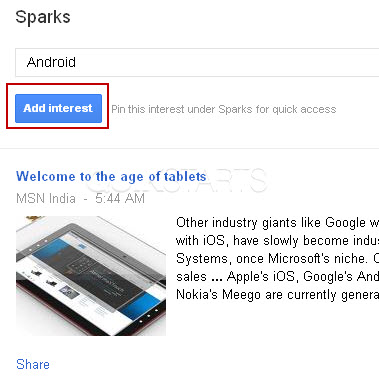Click the snippet line starting with iOS
The width and height of the screenshot is (379, 383).
277,240
